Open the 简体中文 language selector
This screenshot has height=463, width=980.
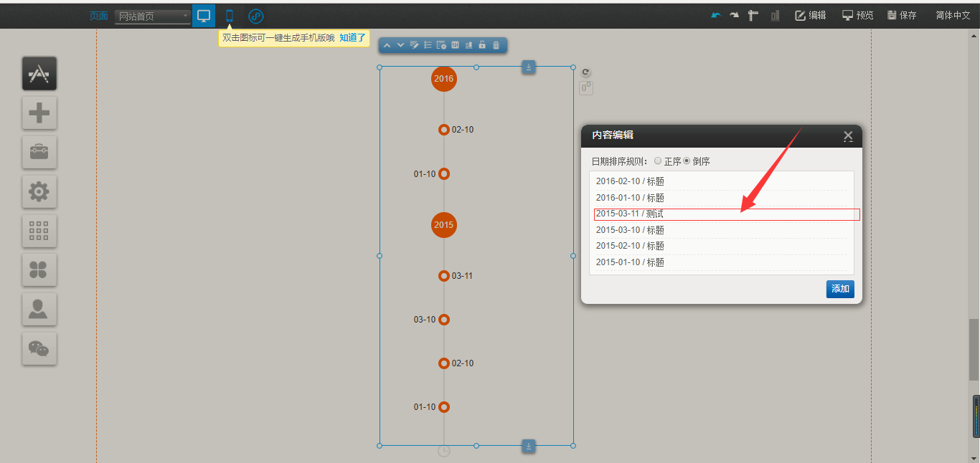tap(953, 15)
